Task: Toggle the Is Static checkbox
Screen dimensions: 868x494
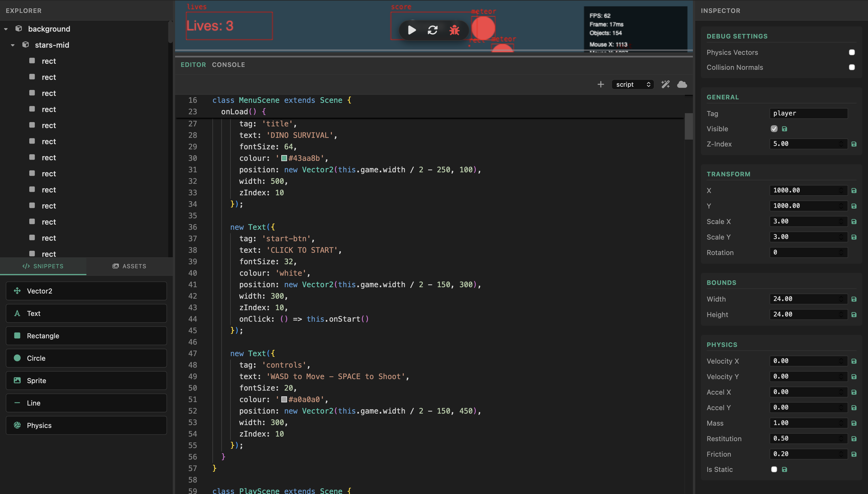Action: (x=774, y=469)
